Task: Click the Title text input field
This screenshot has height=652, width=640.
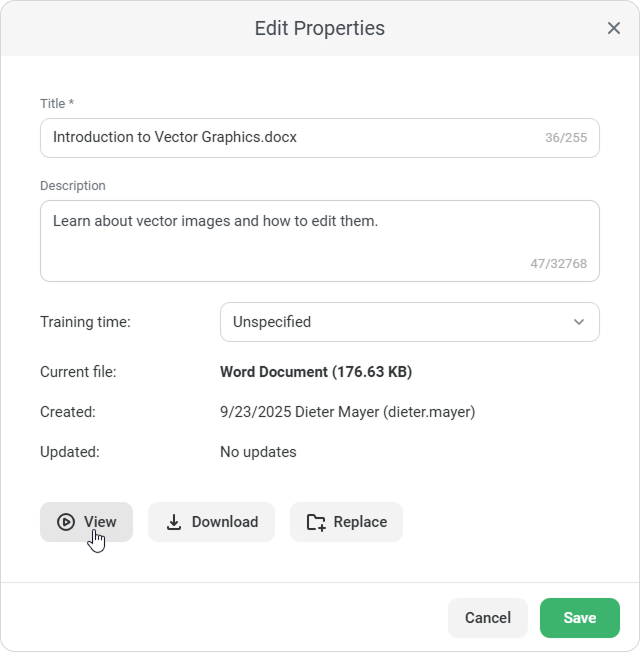Action: pos(290,138)
